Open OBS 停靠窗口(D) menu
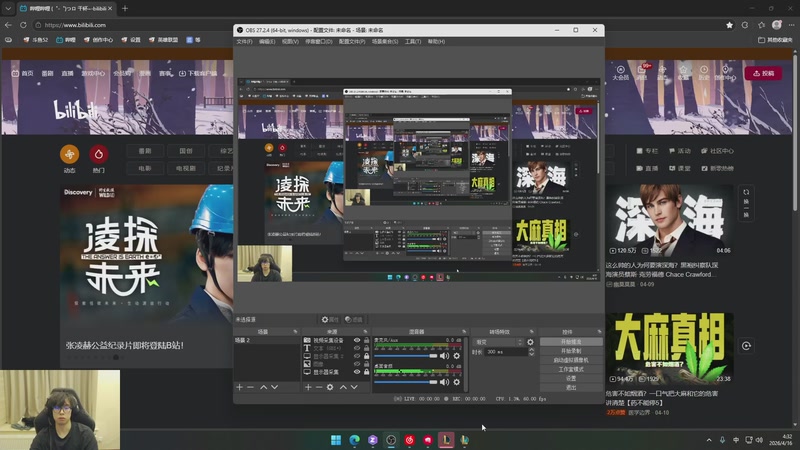This screenshot has height=450, width=800. pyautogui.click(x=319, y=41)
